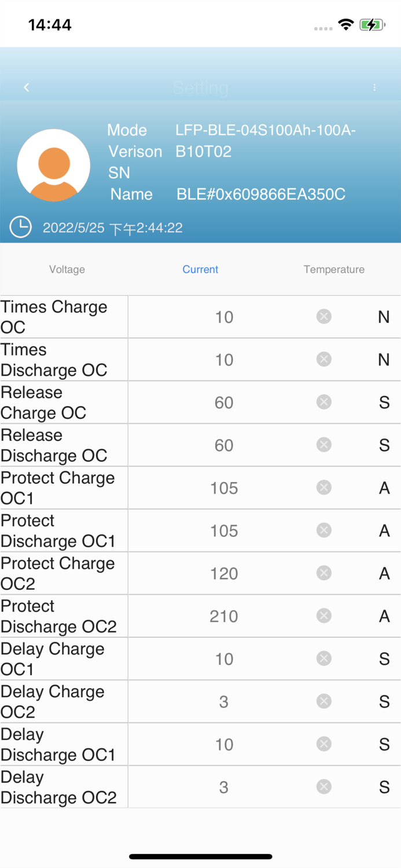Open the three-dot options menu
The height and width of the screenshot is (868, 401).
[375, 87]
